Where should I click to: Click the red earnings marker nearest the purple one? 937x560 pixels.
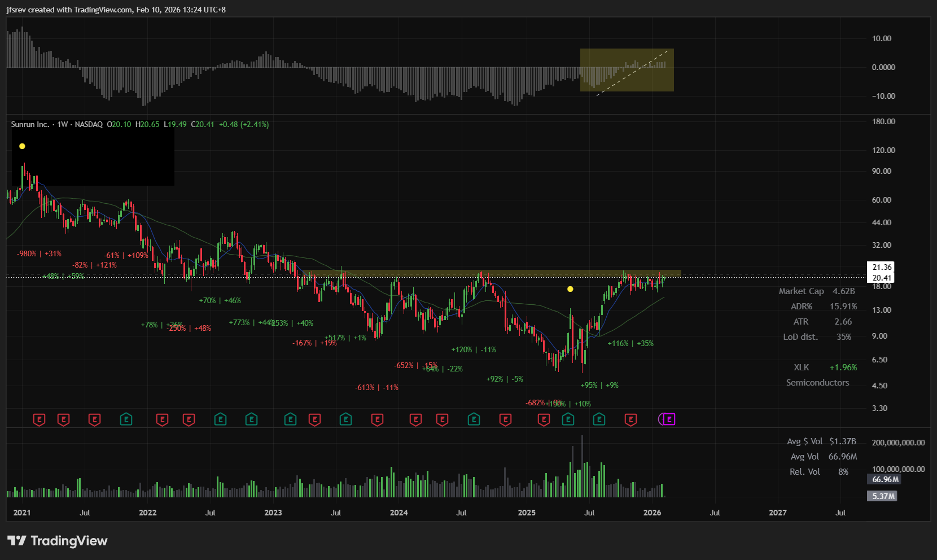click(630, 419)
